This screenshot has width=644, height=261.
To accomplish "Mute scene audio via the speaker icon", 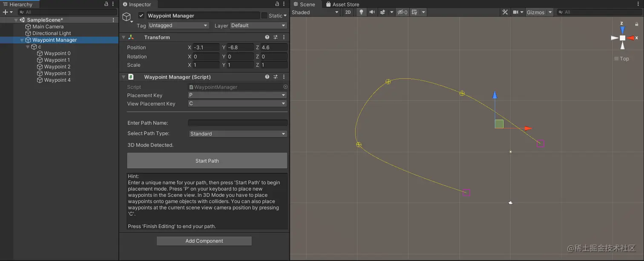I will coord(371,12).
